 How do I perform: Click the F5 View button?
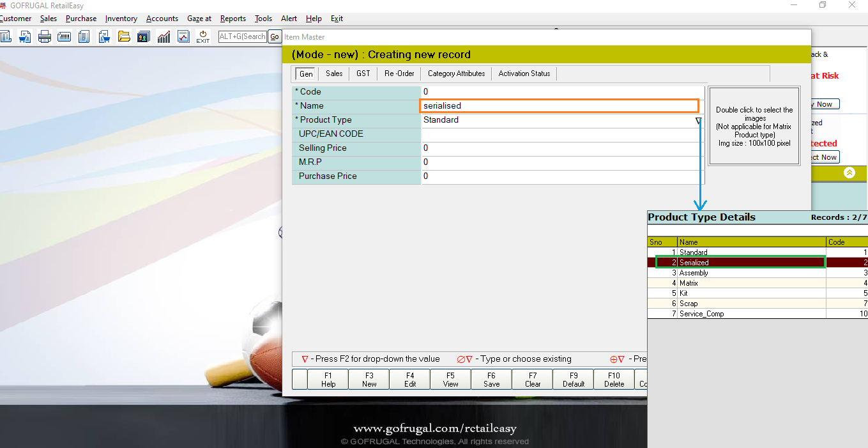(451, 380)
